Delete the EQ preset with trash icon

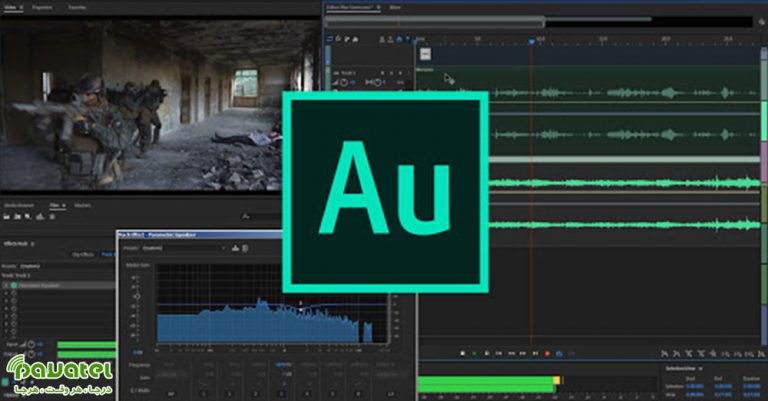[x=245, y=248]
